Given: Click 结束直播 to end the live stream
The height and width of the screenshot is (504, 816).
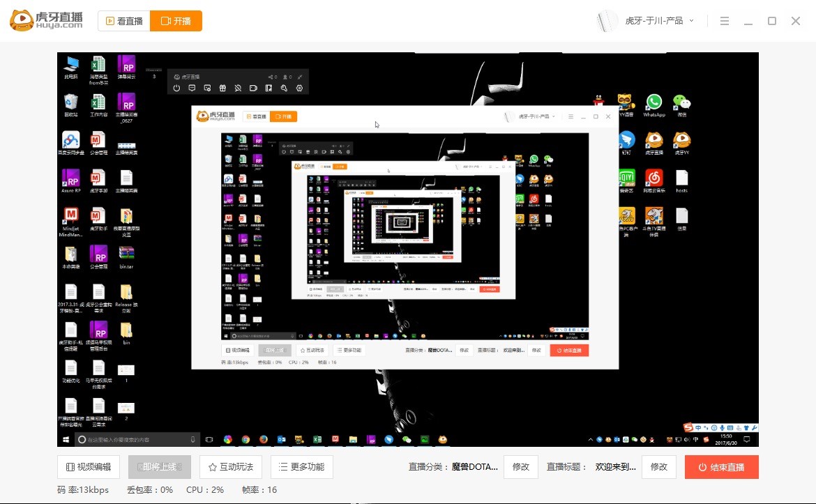Looking at the screenshot, I should coord(721,467).
